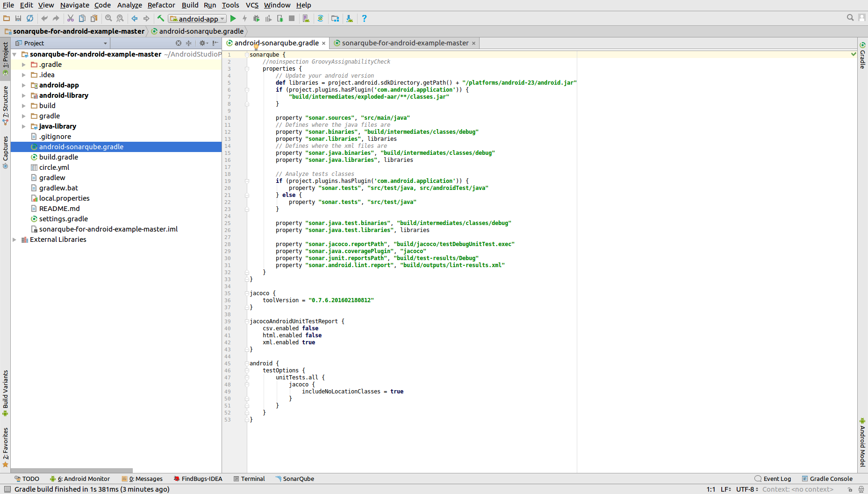Click the Make Project hammer icon
This screenshot has width=868, height=494.
[161, 18]
